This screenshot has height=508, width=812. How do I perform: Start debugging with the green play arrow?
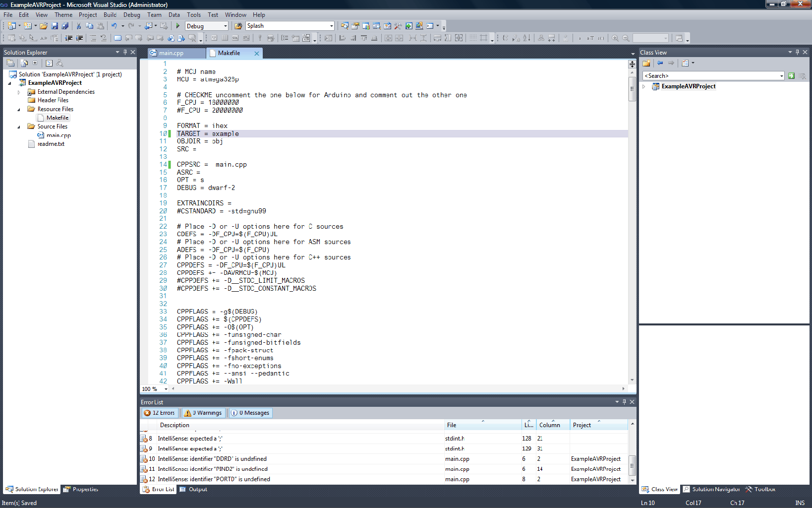(x=177, y=25)
